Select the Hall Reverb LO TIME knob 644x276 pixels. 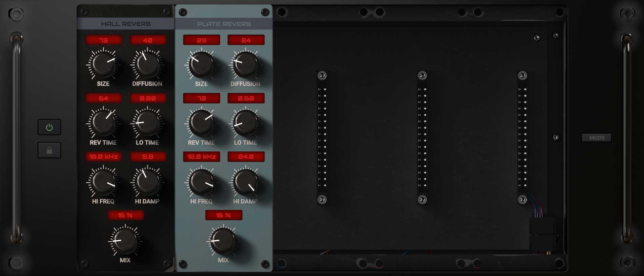click(x=147, y=123)
